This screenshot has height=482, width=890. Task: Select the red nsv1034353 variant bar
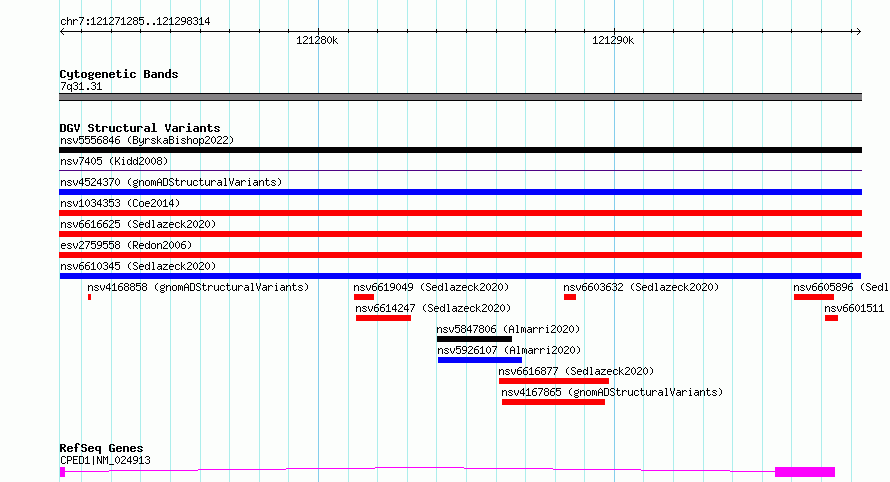point(460,213)
